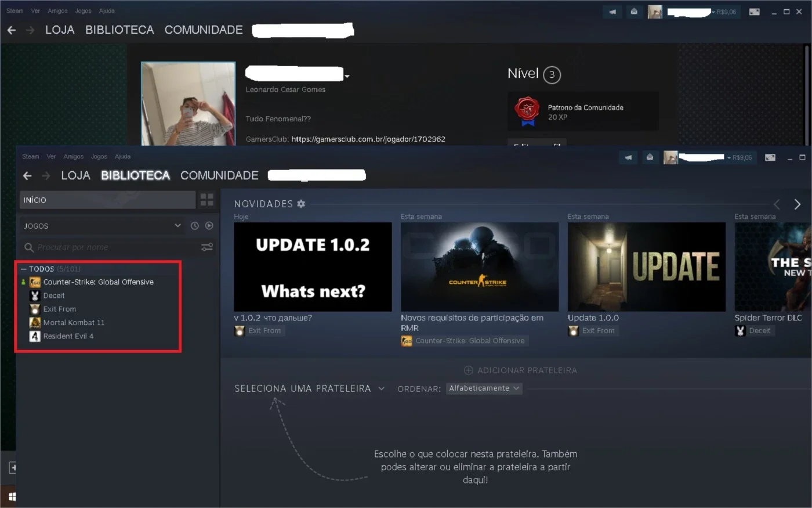812x508 pixels.
Task: Open Ver menu in front window
Action: pyautogui.click(x=51, y=157)
